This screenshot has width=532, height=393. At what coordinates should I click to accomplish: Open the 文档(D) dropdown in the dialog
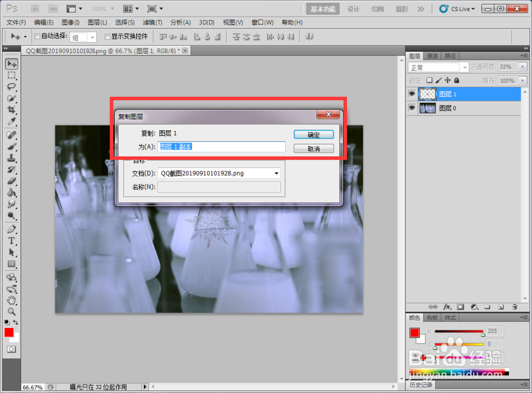[x=276, y=173]
